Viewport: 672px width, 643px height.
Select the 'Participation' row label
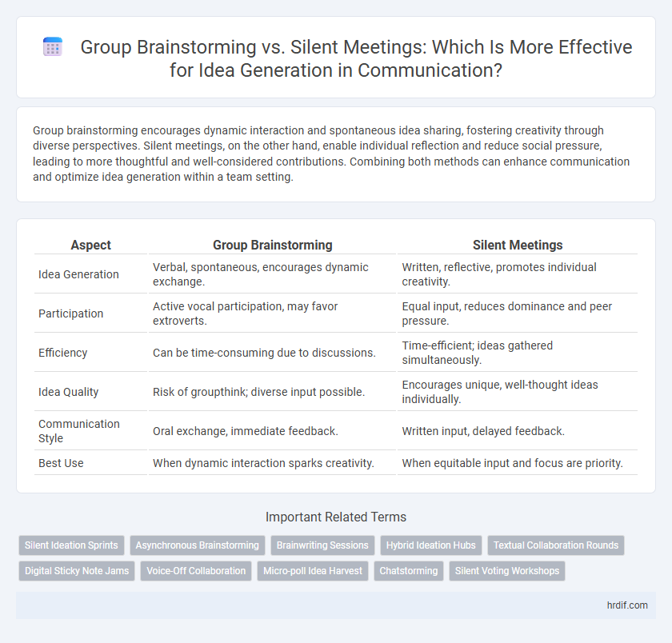pyautogui.click(x=70, y=314)
